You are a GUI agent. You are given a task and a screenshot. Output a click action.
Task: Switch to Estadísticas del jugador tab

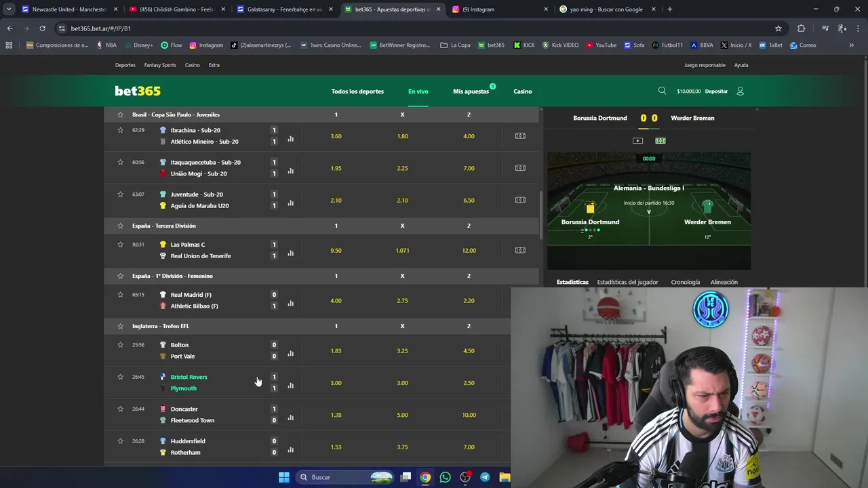point(627,282)
